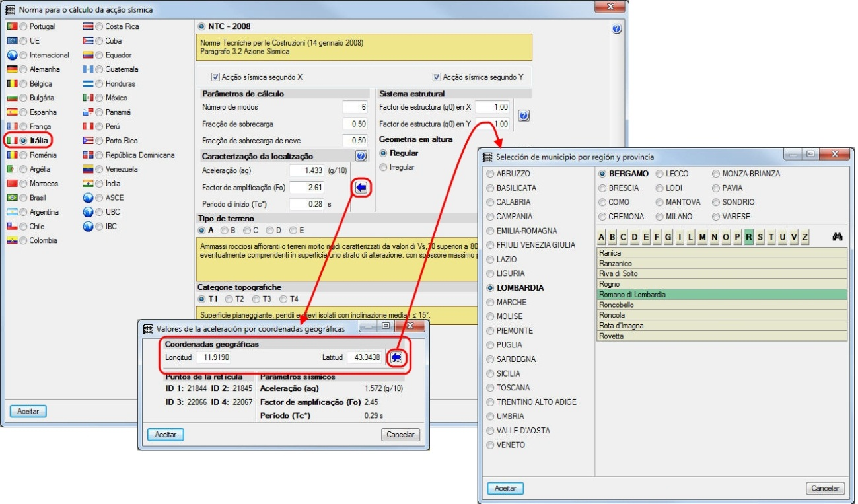Open help for the Factor de estructura fields
The width and height of the screenshot is (858, 504).
click(524, 116)
